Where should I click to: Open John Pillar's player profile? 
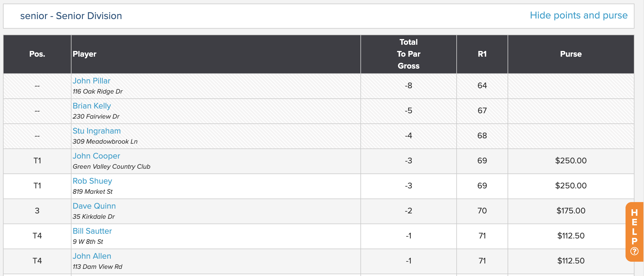pyautogui.click(x=91, y=81)
